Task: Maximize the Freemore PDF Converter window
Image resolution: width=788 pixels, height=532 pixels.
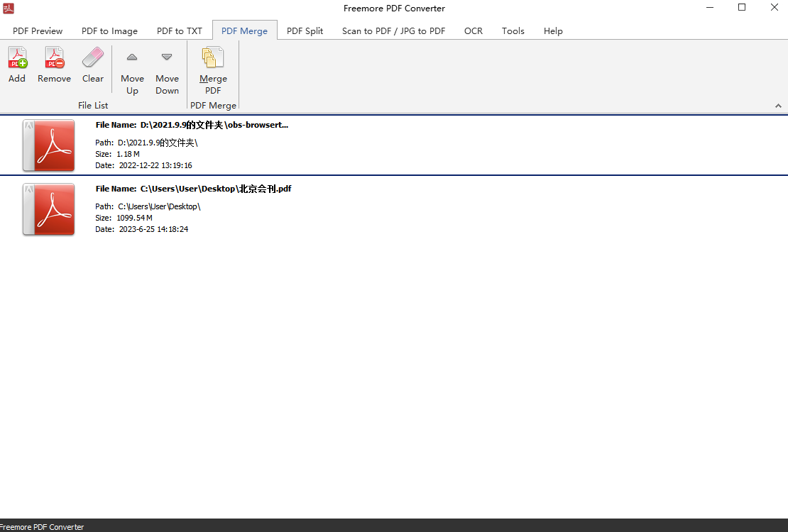Action: [742, 8]
